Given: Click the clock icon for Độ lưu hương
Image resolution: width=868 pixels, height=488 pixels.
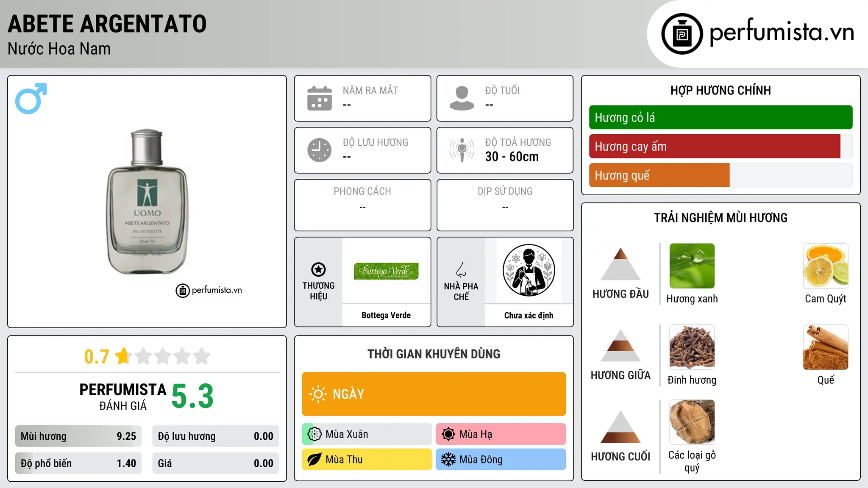Looking at the screenshot, I should [x=320, y=150].
